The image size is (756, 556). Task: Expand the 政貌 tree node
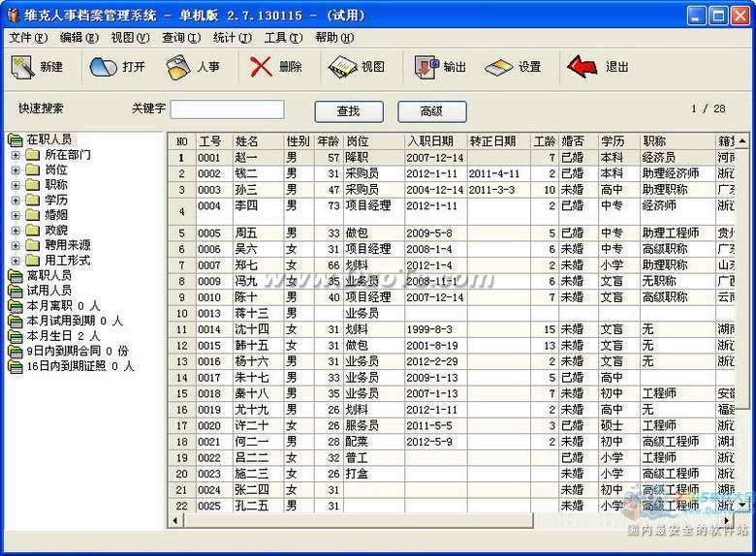click(16, 231)
